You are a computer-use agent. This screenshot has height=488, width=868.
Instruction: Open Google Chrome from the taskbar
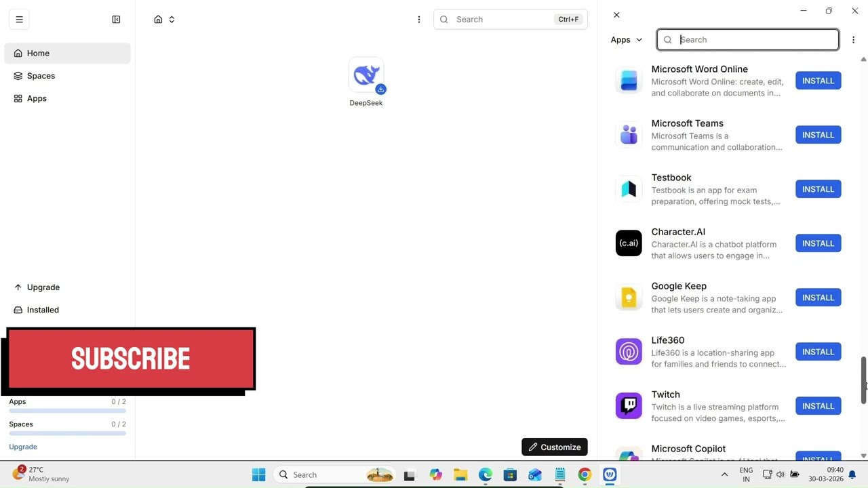point(585,475)
